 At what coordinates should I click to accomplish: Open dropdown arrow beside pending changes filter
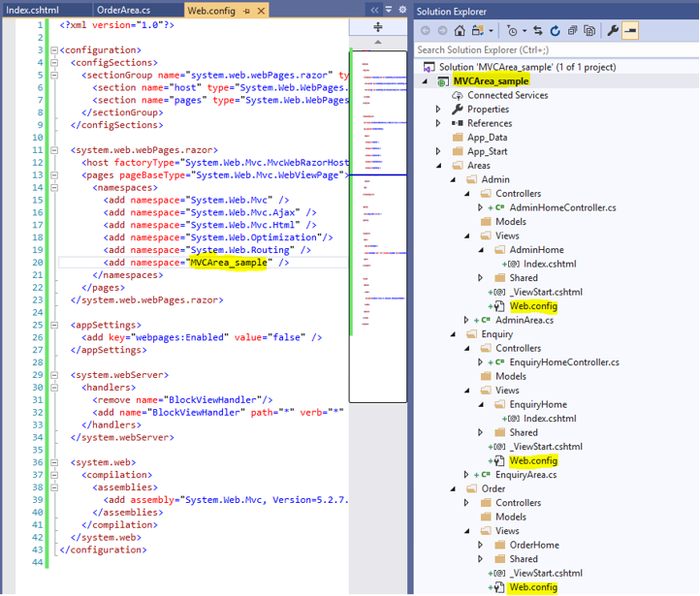(525, 31)
